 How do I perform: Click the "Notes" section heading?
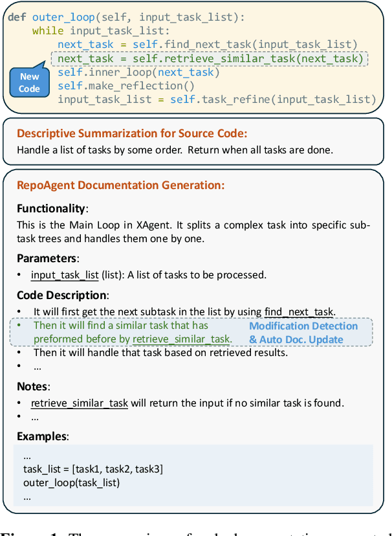[33, 386]
